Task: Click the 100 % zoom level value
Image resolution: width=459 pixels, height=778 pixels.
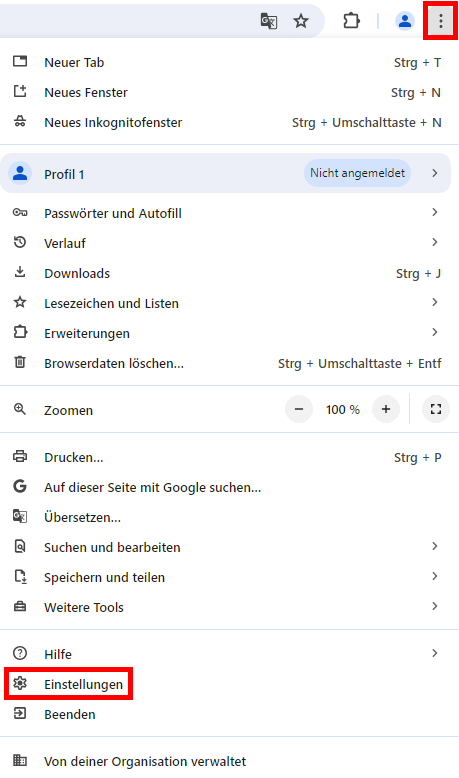Action: [x=342, y=409]
